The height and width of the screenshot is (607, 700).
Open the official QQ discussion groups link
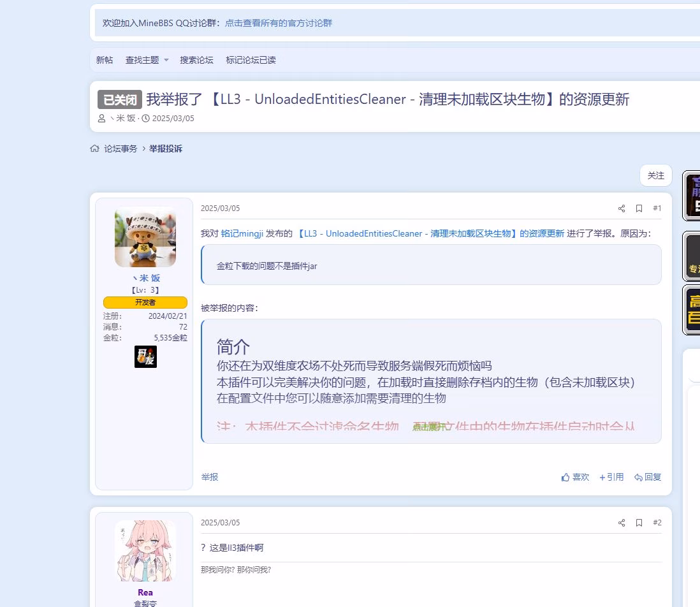point(279,23)
